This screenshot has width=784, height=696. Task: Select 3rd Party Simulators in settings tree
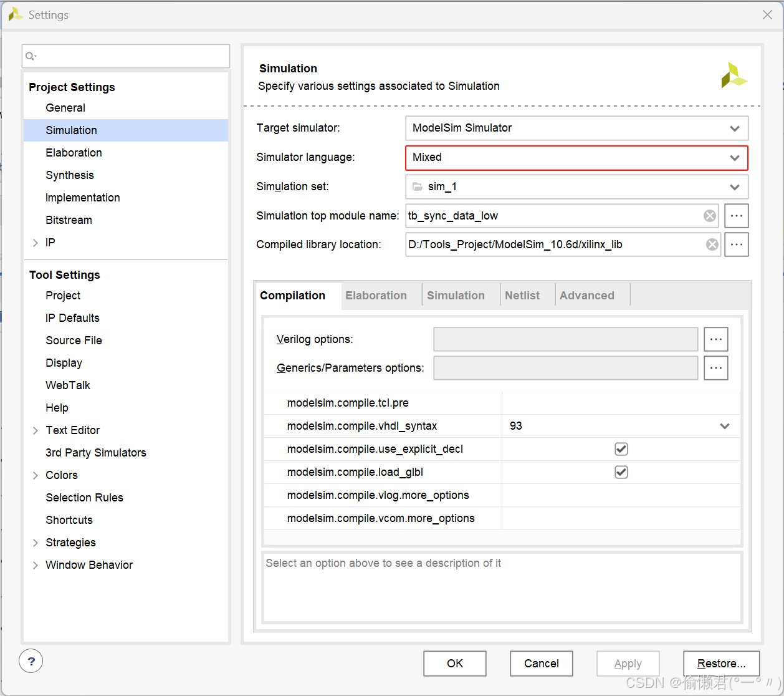tap(96, 453)
